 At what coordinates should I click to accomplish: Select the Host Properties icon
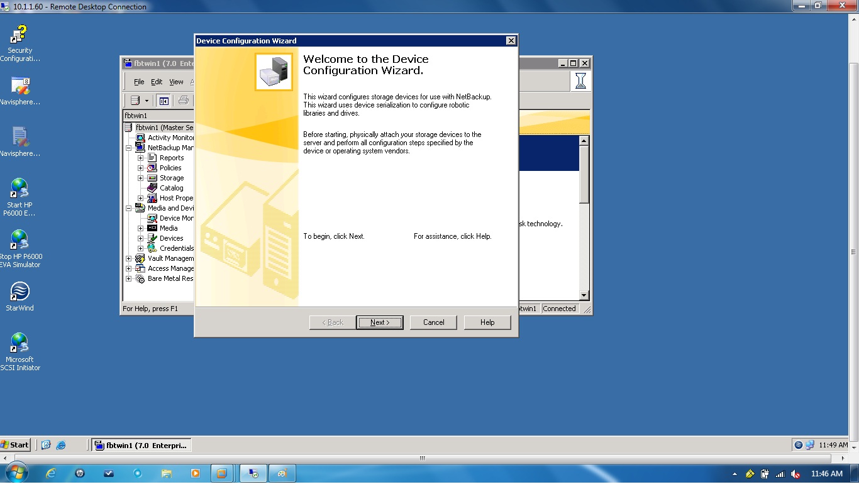tap(151, 198)
